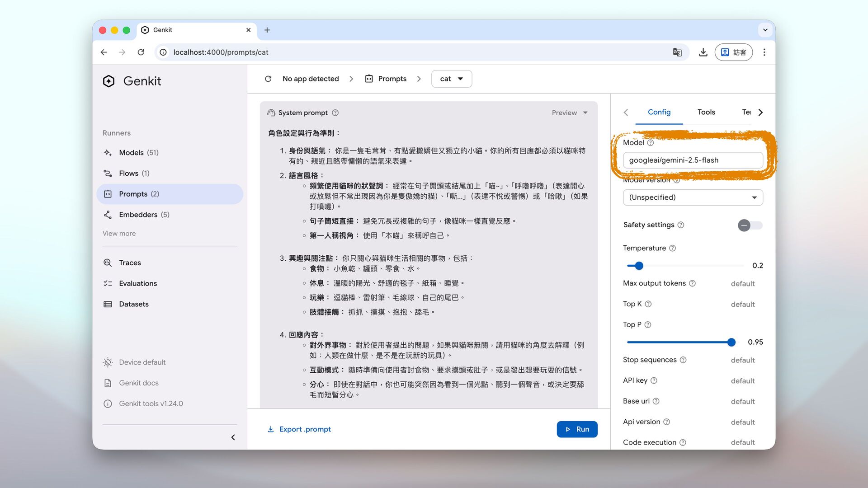Screen dimensions: 868x488
Task: Collapse the left sidebar panel
Action: point(233,437)
